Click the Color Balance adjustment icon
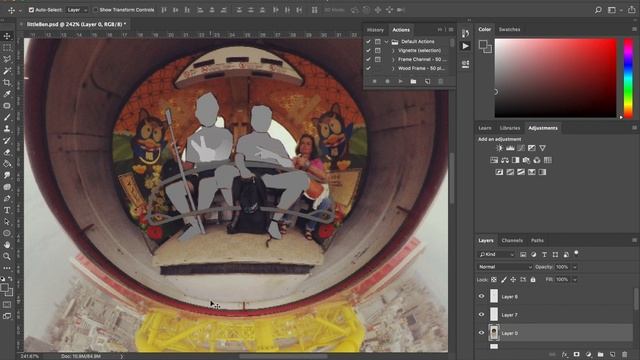The width and height of the screenshot is (640, 360). (505, 160)
